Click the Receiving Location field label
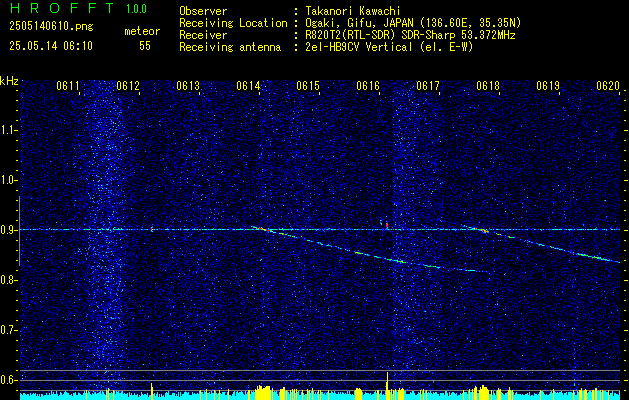The width and height of the screenshot is (629, 400). click(233, 23)
